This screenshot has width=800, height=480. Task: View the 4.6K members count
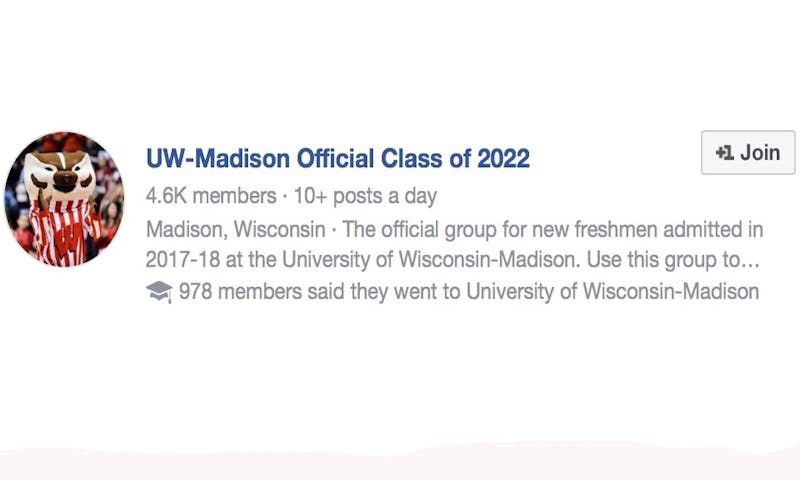coord(211,196)
